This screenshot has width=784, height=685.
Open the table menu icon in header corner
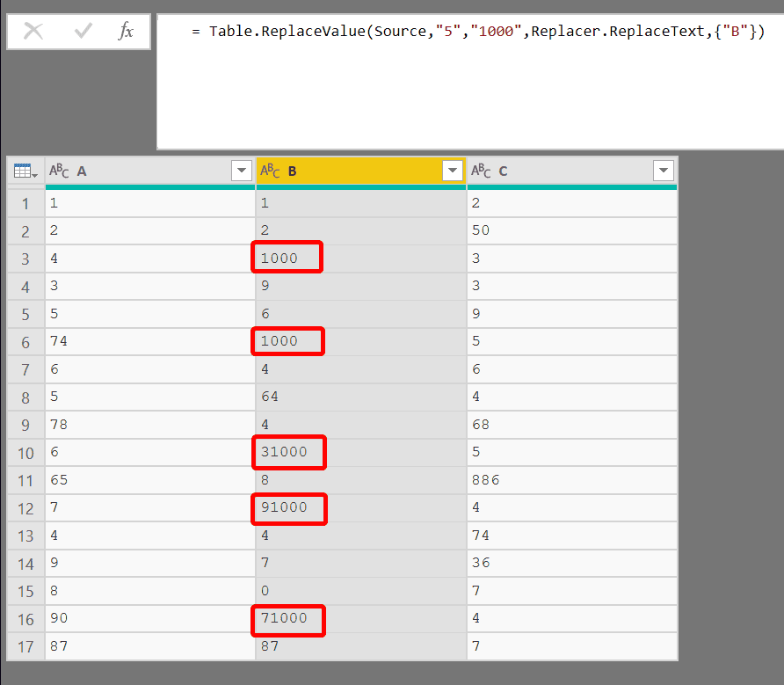(x=25, y=171)
